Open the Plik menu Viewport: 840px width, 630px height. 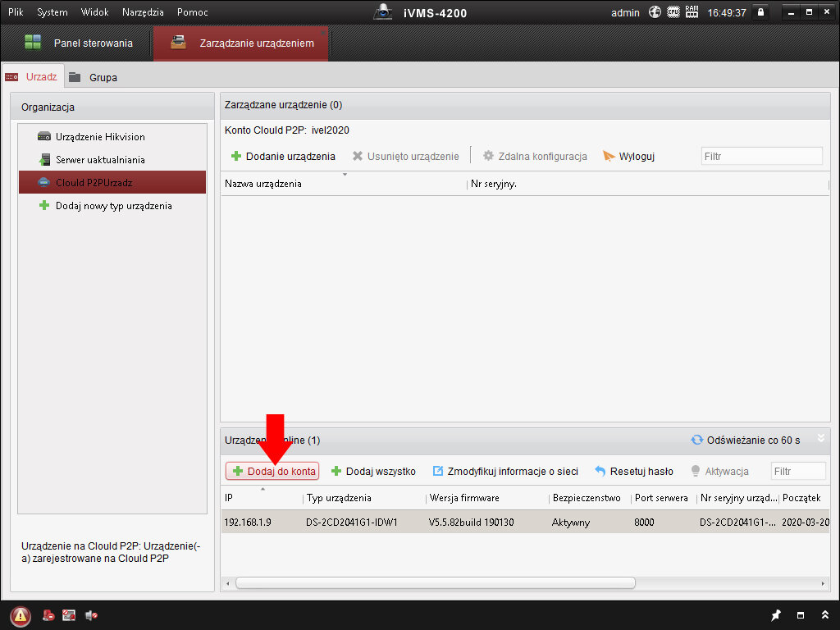pos(16,12)
